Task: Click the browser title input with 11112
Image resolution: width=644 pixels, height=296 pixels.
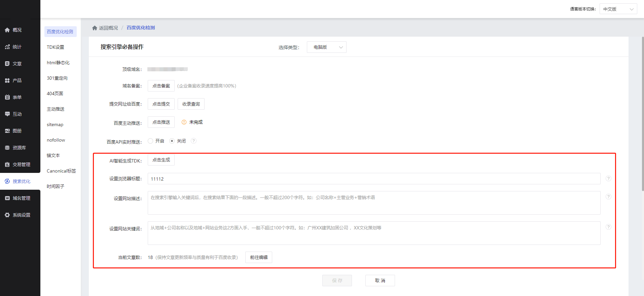Action: [374, 179]
